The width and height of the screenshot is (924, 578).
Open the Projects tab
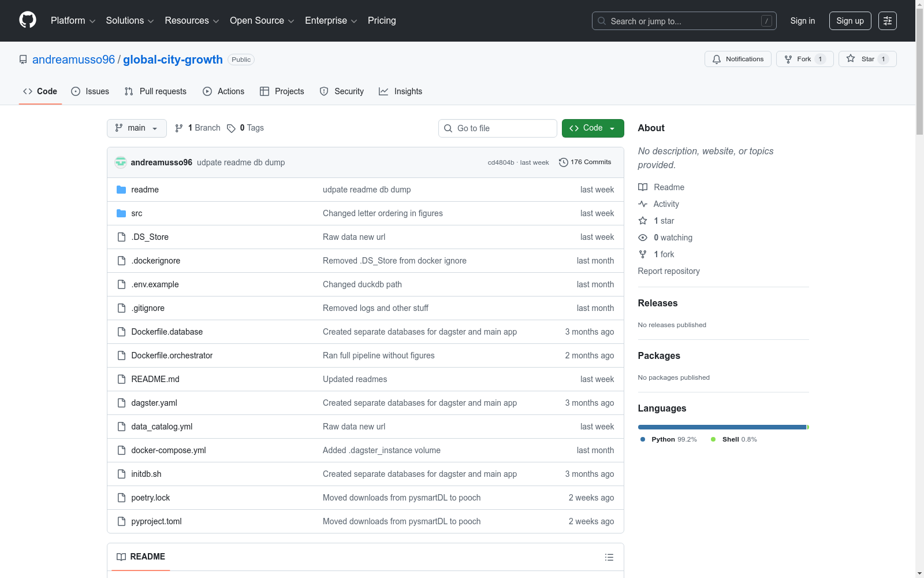click(x=282, y=91)
